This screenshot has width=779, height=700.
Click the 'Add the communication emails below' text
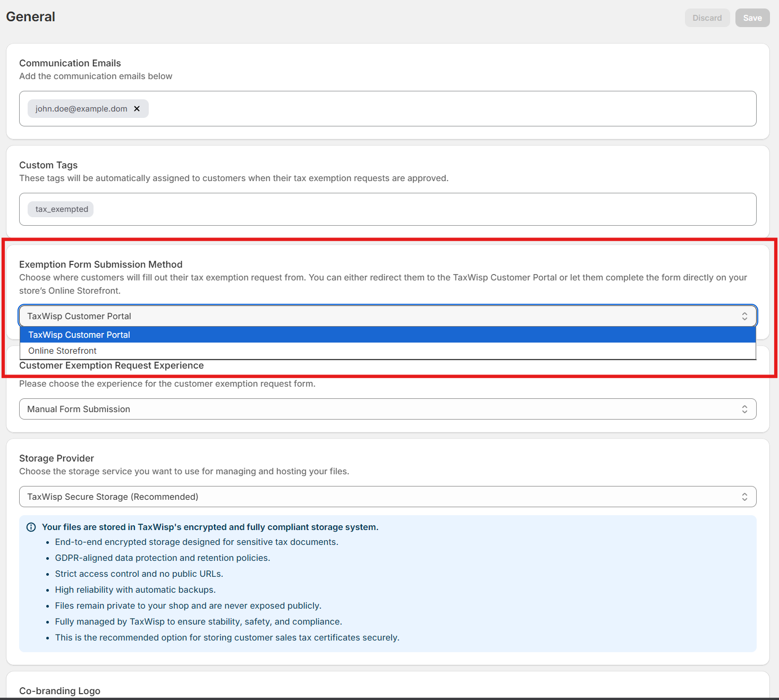click(96, 76)
